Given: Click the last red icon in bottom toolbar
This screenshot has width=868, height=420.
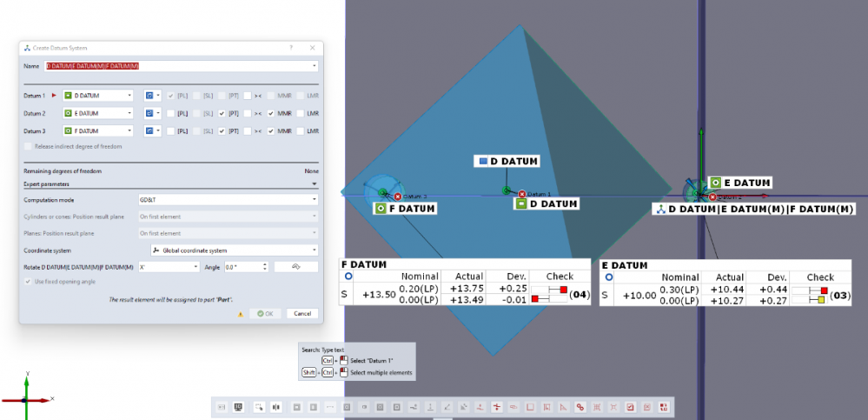Looking at the screenshot, I should pos(663,407).
